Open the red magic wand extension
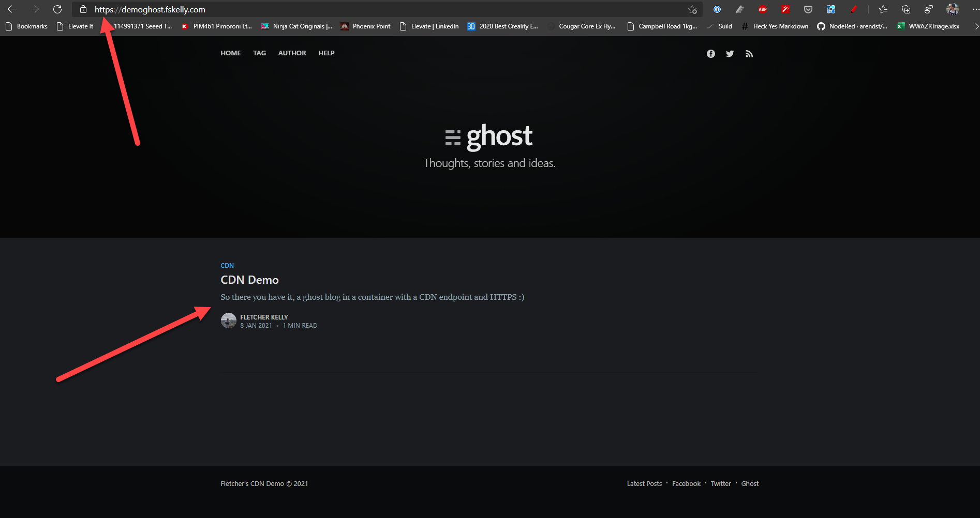Image resolution: width=980 pixels, height=518 pixels. [785, 9]
